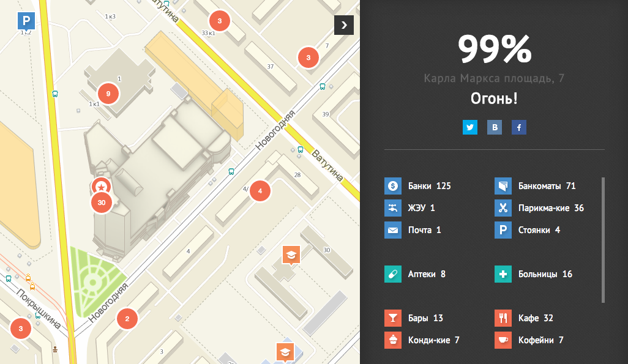
Task: Click bus stop icon beside the 9 cluster
Action: 55,94
